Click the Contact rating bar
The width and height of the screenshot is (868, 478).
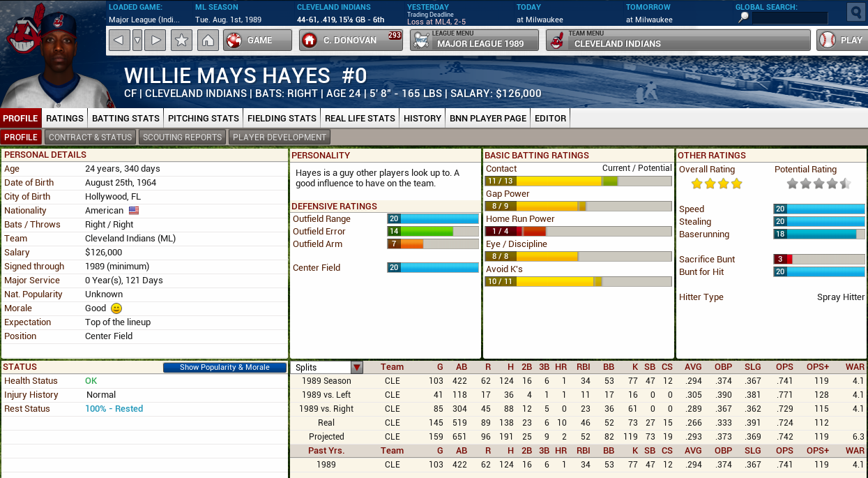click(578, 181)
